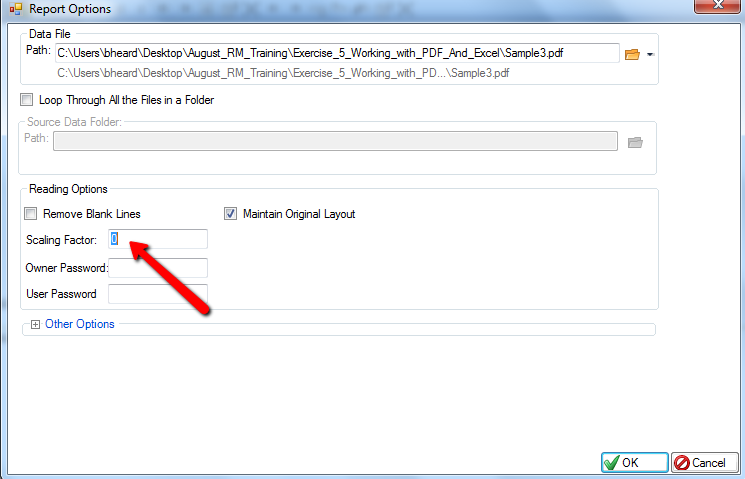Screen dimensions: 745x479
Task: Click the Other Options link text
Action: click(x=80, y=324)
